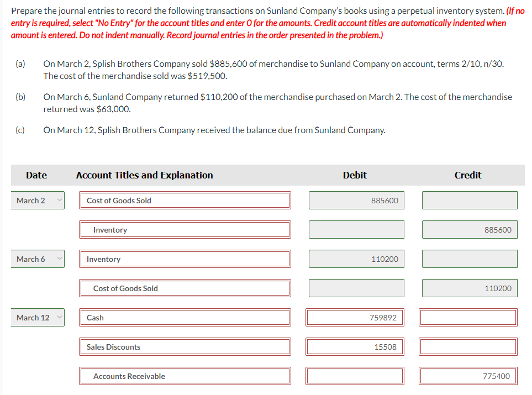This screenshot has height=395, width=532.
Task: Click the first Cost of Goods Sold account field
Action: [x=185, y=200]
